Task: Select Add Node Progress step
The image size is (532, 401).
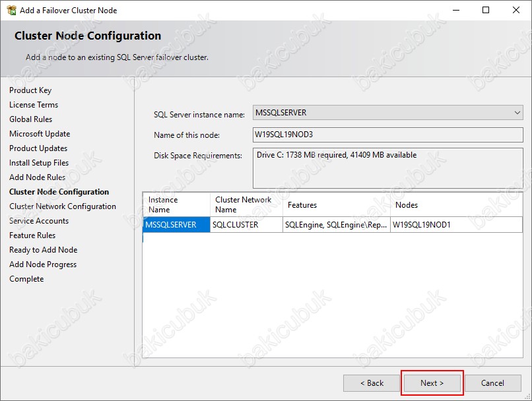Action: coord(43,264)
